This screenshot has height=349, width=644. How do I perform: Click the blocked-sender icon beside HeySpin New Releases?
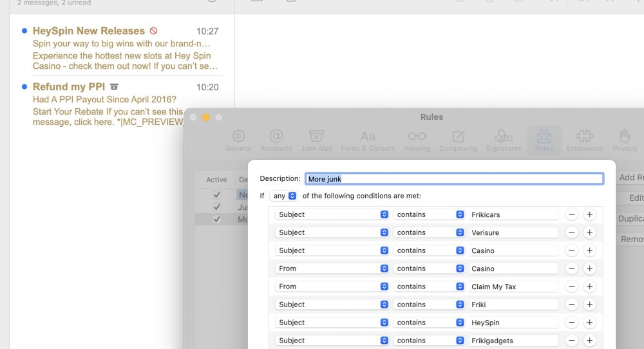(154, 31)
